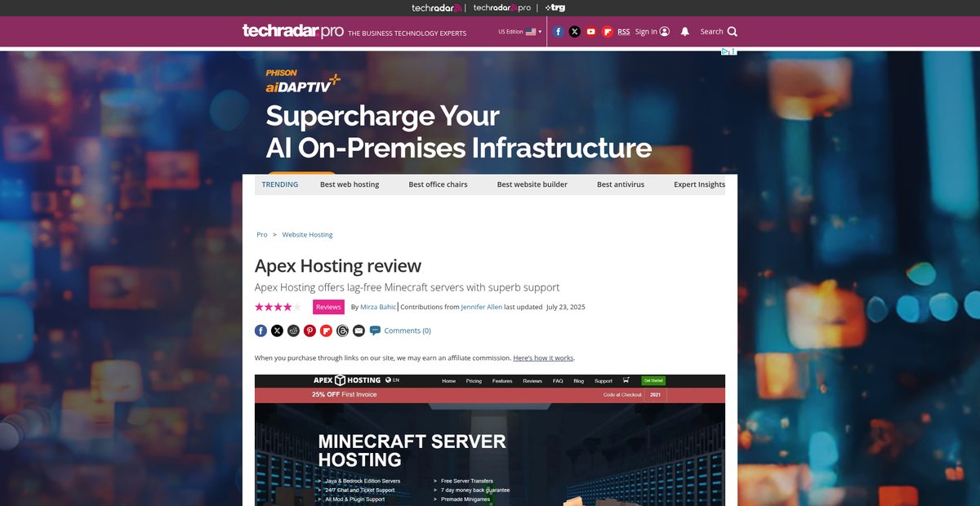This screenshot has height=506, width=980.
Task: Open notifications bell in header
Action: tap(684, 32)
